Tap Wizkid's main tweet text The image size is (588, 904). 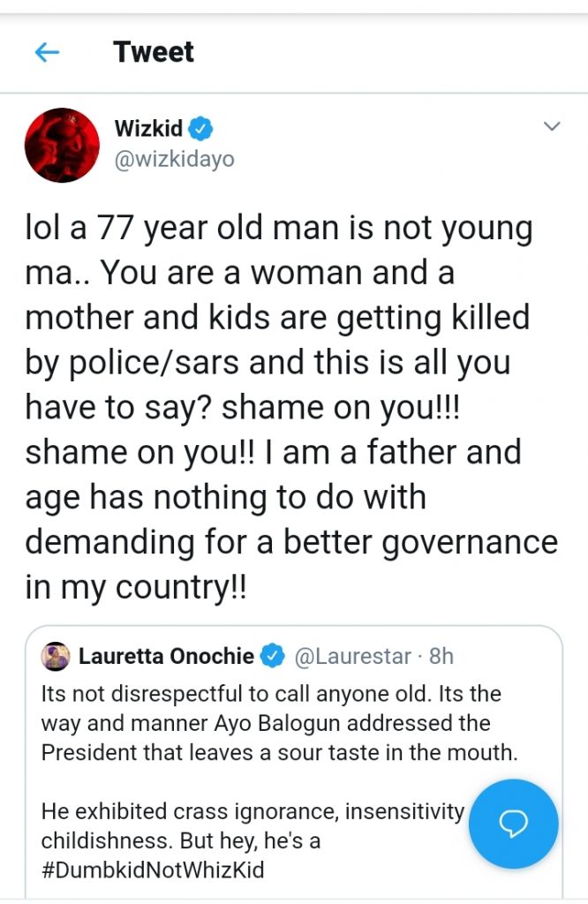(283, 406)
